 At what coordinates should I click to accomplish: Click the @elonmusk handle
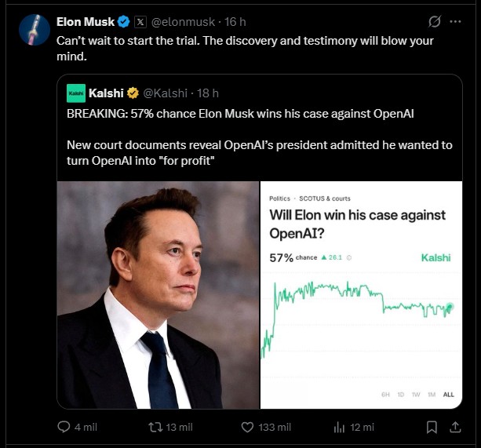(x=183, y=21)
